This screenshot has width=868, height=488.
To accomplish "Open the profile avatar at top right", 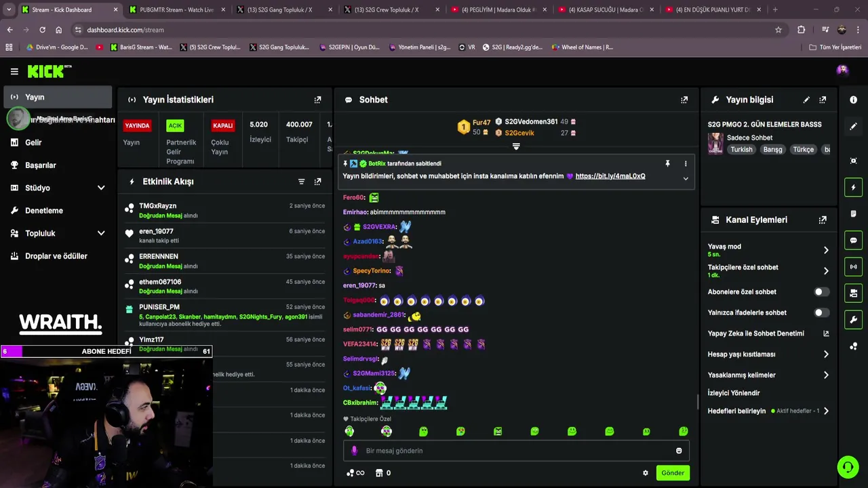I will click(842, 70).
